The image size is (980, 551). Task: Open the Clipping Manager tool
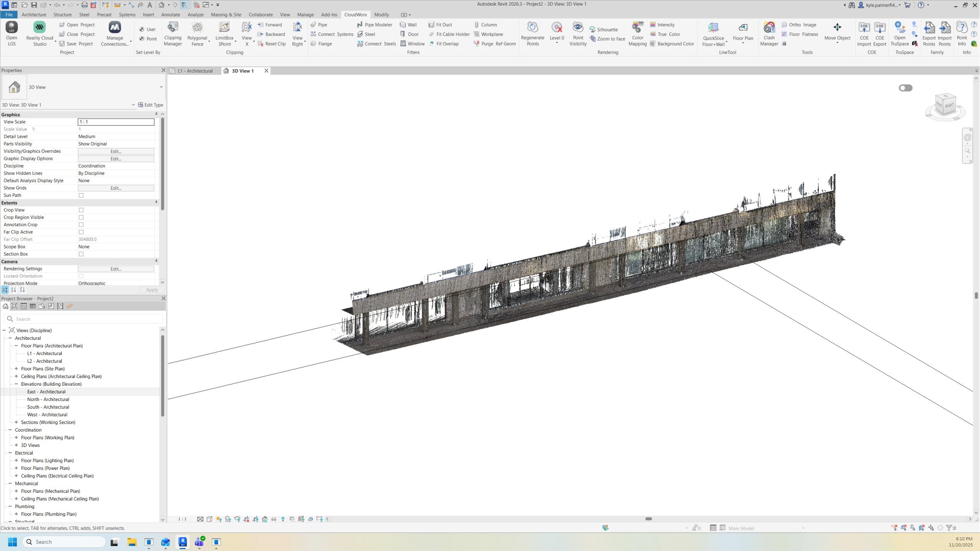pos(173,34)
